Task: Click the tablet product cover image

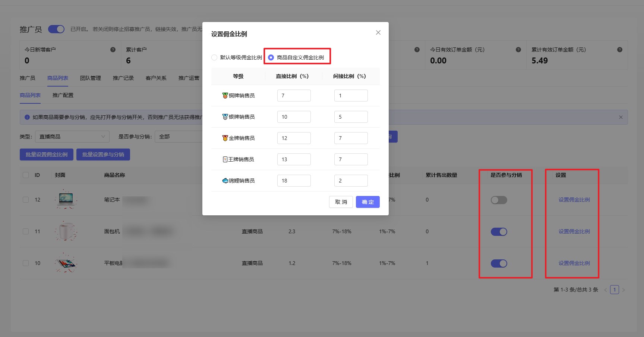Action: point(66,263)
